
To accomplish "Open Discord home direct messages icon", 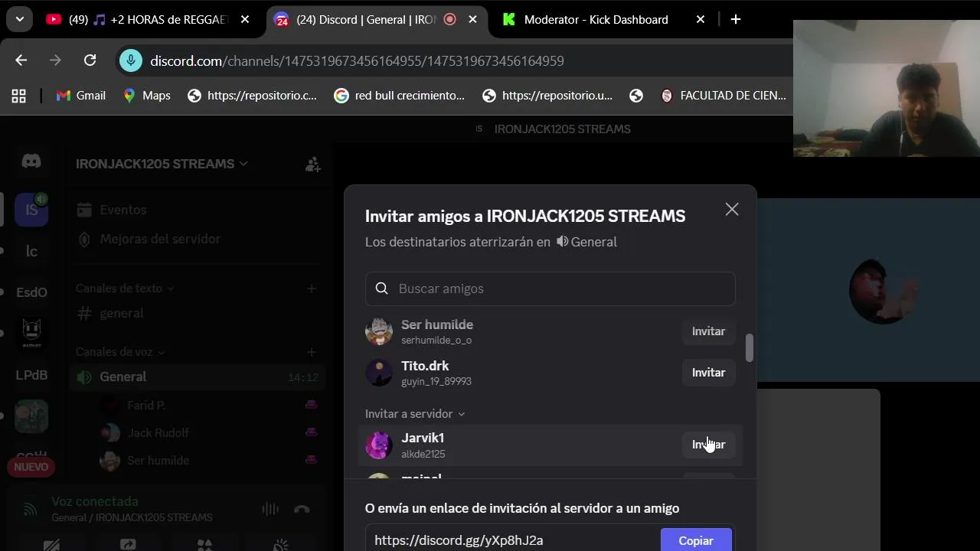I will (31, 161).
